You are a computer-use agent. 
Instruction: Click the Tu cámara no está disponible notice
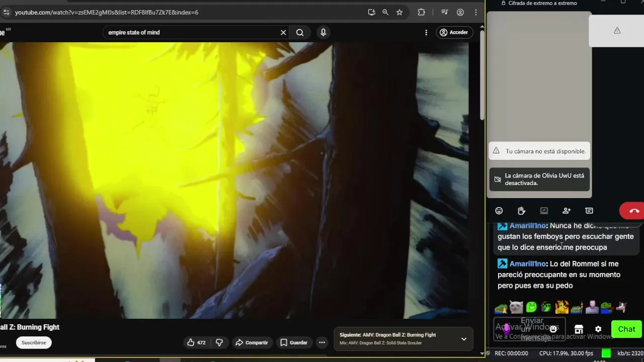[x=539, y=151]
